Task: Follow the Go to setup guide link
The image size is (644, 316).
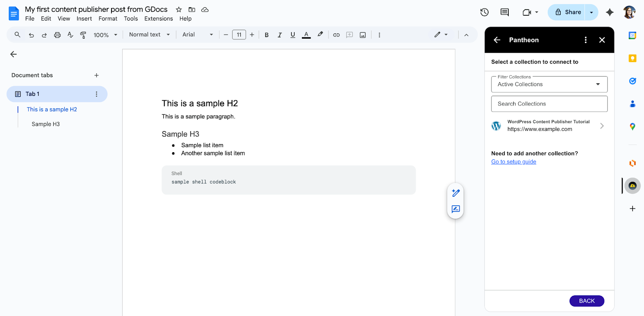Action: (514, 162)
